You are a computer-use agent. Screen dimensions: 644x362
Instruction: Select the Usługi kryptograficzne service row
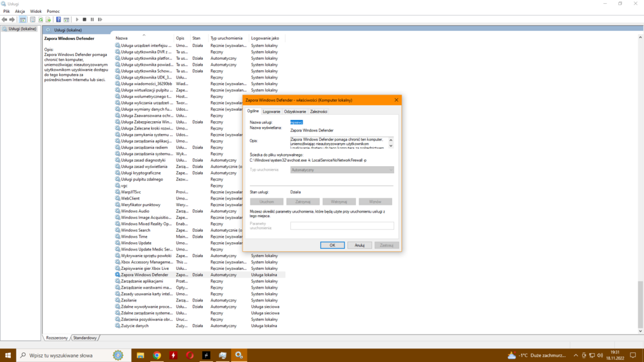pos(200,173)
